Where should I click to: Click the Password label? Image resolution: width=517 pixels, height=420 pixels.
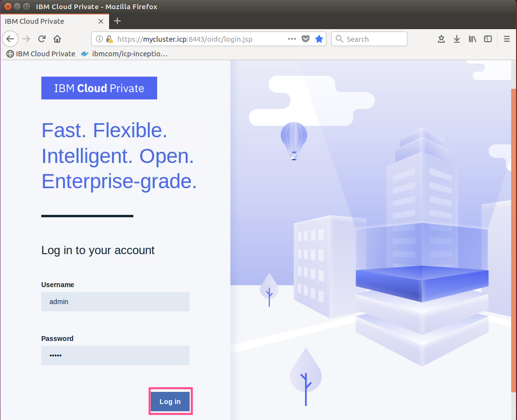pyautogui.click(x=57, y=339)
